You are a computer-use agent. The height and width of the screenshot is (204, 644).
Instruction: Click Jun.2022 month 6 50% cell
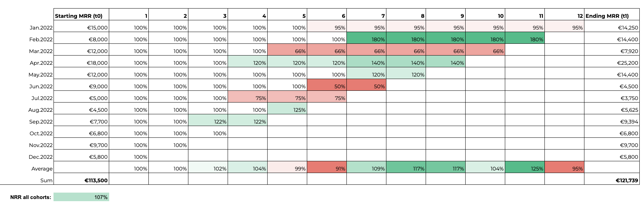(x=327, y=86)
